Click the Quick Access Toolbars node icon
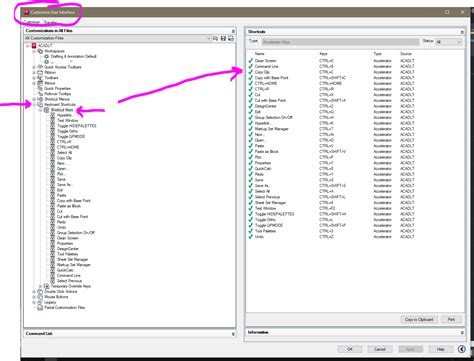474x361 pixels. coord(40,67)
